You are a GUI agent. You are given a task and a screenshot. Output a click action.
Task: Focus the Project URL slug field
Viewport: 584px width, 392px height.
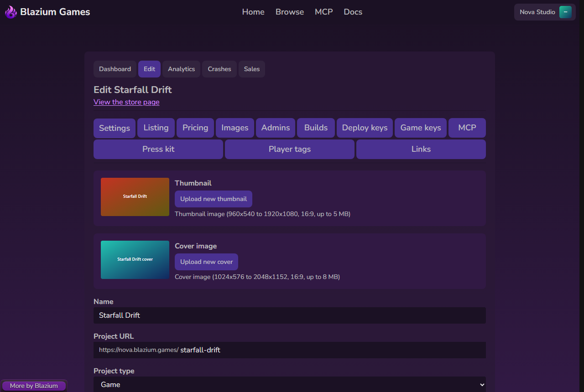(332, 350)
